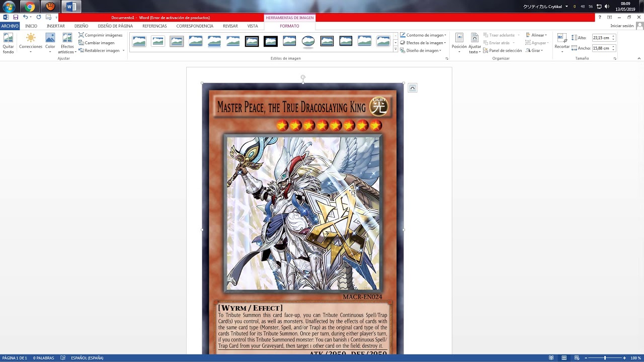Open the Color options dropdown

click(50, 43)
